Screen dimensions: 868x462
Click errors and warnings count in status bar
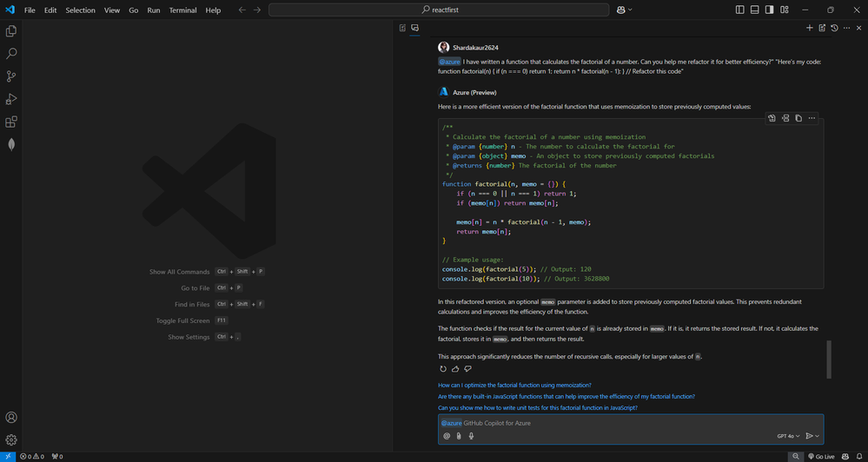pyautogui.click(x=32, y=457)
